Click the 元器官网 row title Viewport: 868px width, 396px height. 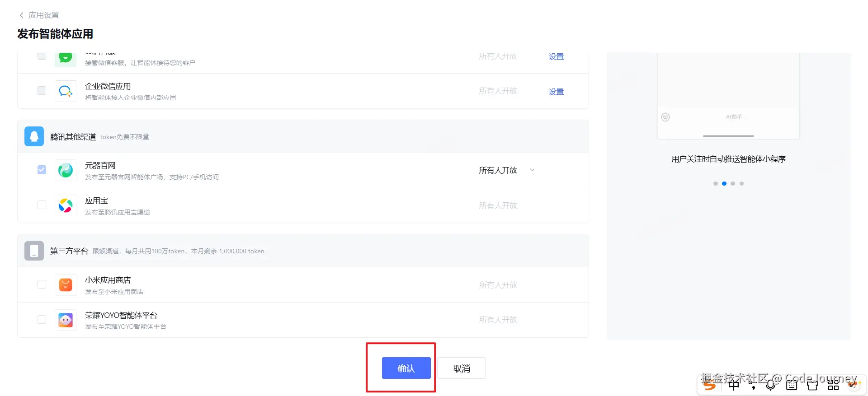point(100,166)
